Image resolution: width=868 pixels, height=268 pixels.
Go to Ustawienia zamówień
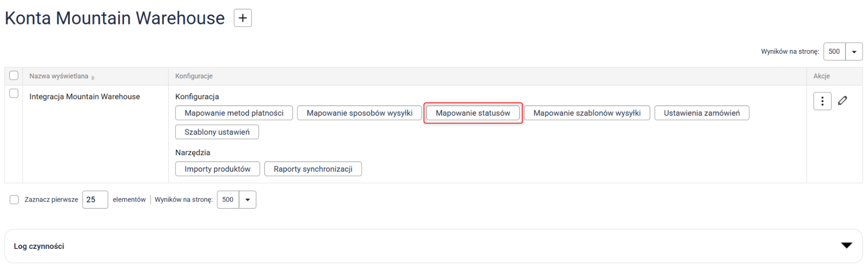[x=701, y=113]
